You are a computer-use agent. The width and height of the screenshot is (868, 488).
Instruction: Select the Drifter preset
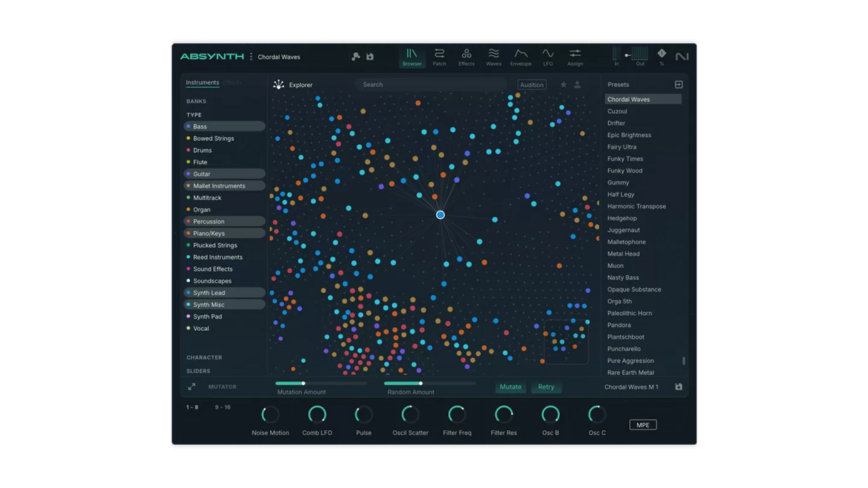coord(616,122)
